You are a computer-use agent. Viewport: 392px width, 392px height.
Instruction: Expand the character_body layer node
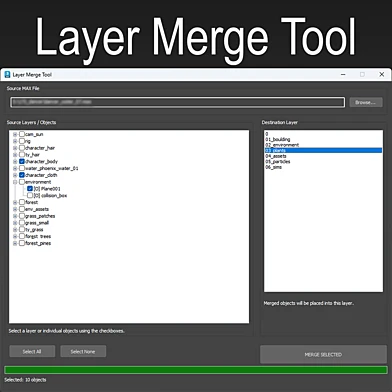tap(15, 162)
